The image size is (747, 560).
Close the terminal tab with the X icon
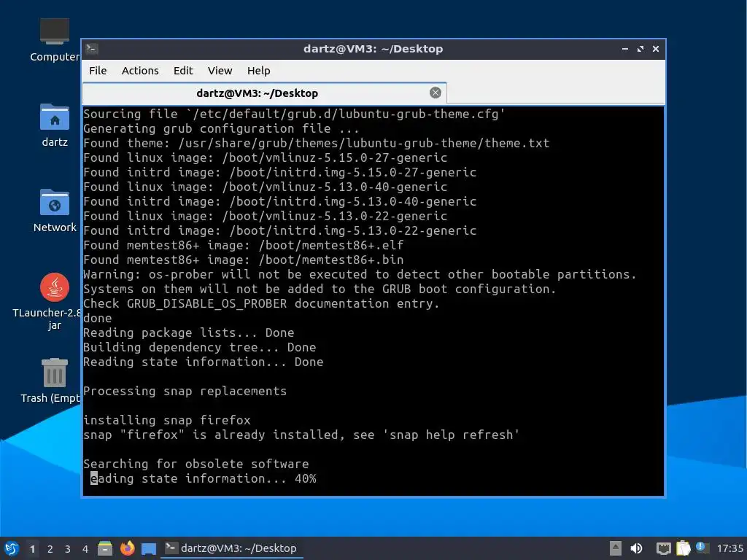(435, 93)
